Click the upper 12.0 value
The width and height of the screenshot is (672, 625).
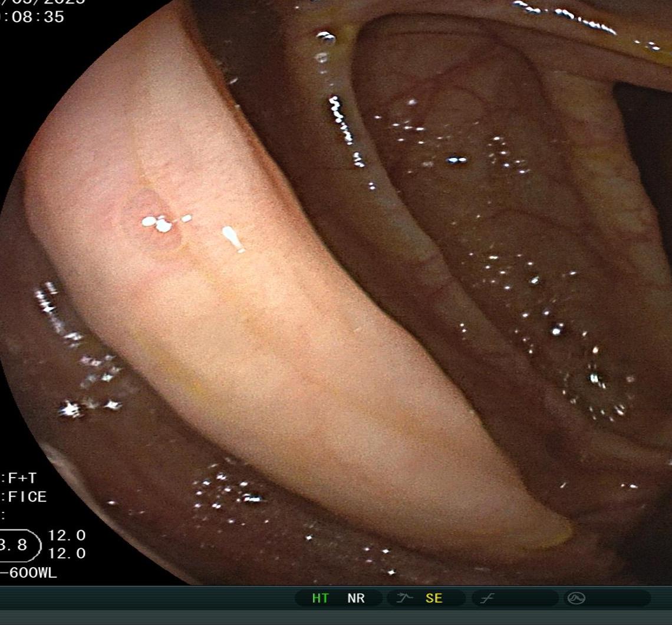click(67, 535)
